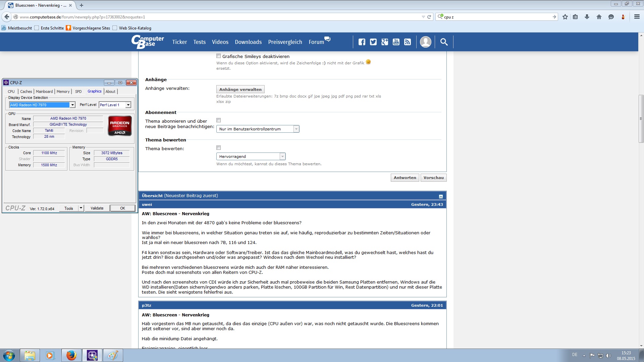Open the YouTube channel icon

pos(396,42)
